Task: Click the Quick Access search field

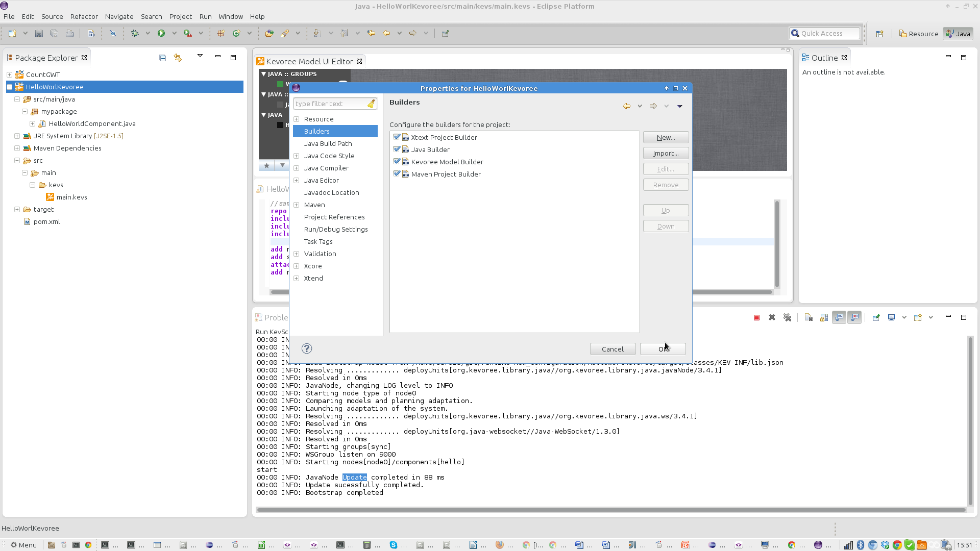Action: (824, 33)
